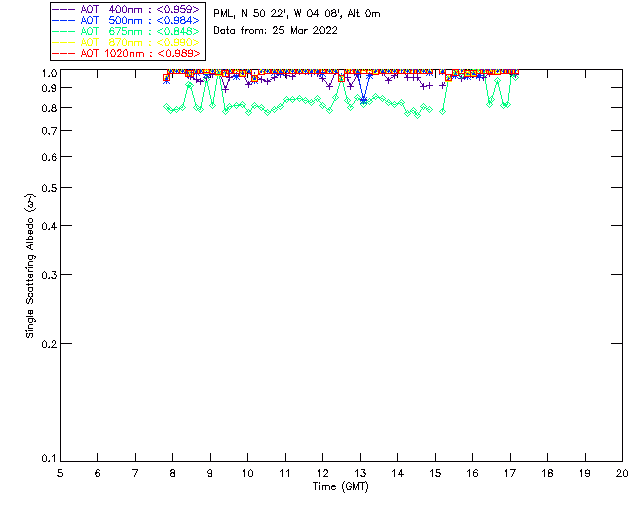
Task: Click the 20 tick label on time axis
Action: (x=622, y=473)
